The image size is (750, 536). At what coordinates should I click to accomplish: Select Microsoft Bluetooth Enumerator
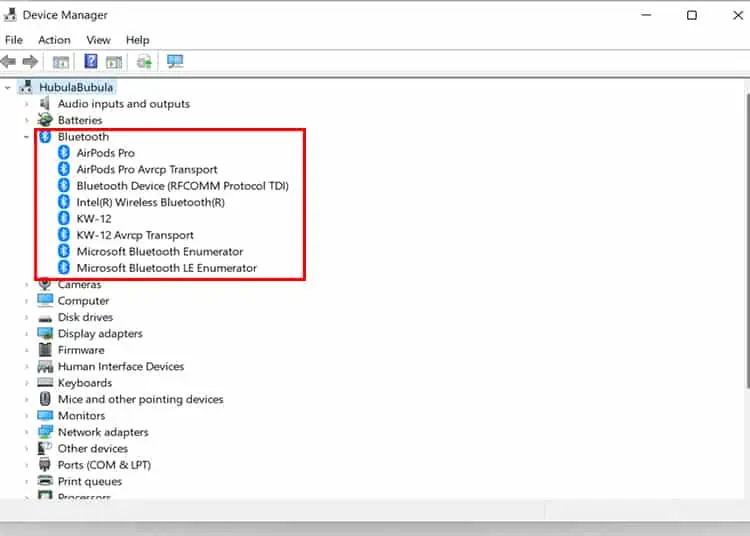click(160, 252)
